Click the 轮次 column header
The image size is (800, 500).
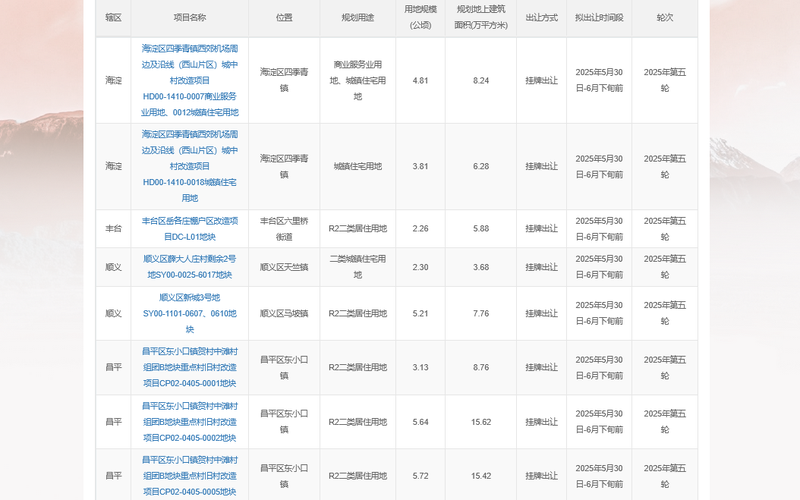[665, 17]
